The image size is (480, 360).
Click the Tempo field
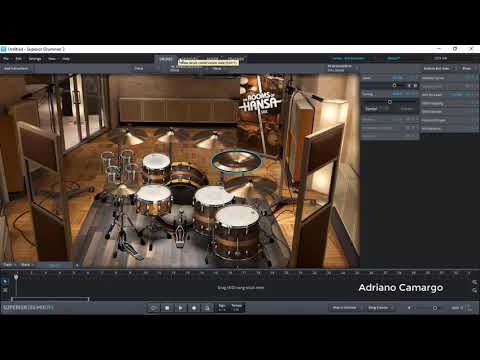(x=236, y=307)
